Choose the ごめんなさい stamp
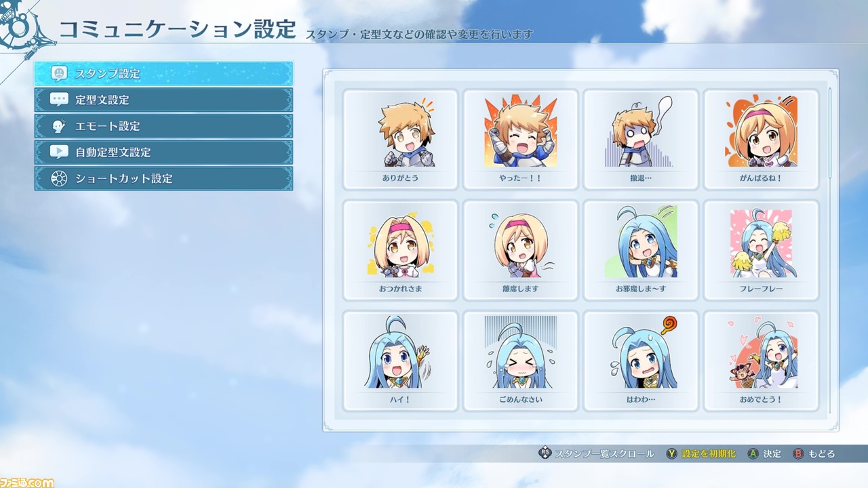Viewport: 868px width, 488px height. pos(521,361)
